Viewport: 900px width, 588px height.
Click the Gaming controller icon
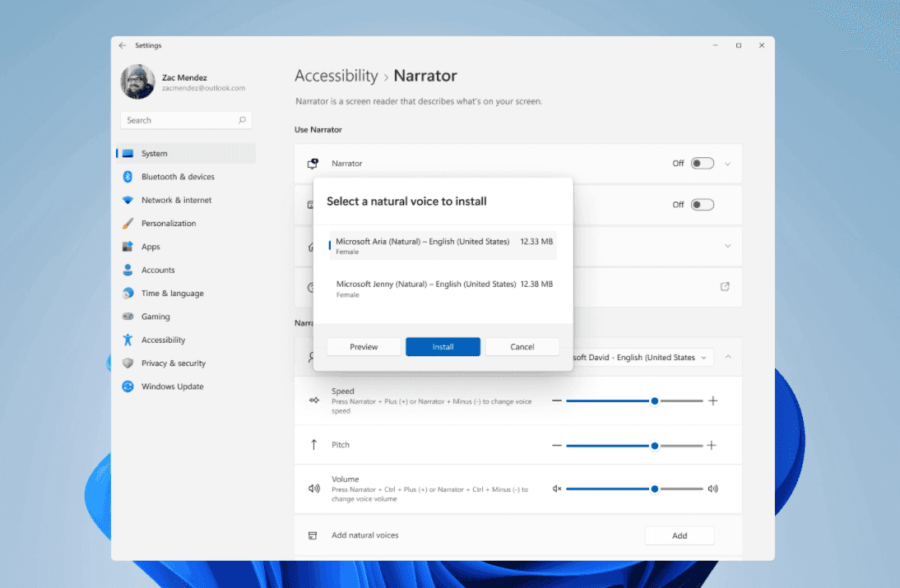point(128,317)
